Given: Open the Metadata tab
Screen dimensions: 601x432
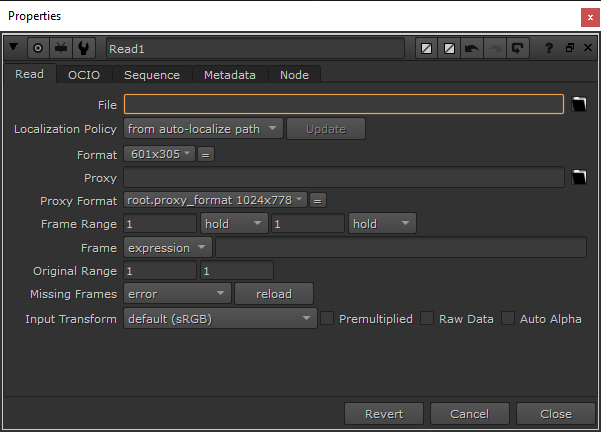Looking at the screenshot, I should coord(230,75).
